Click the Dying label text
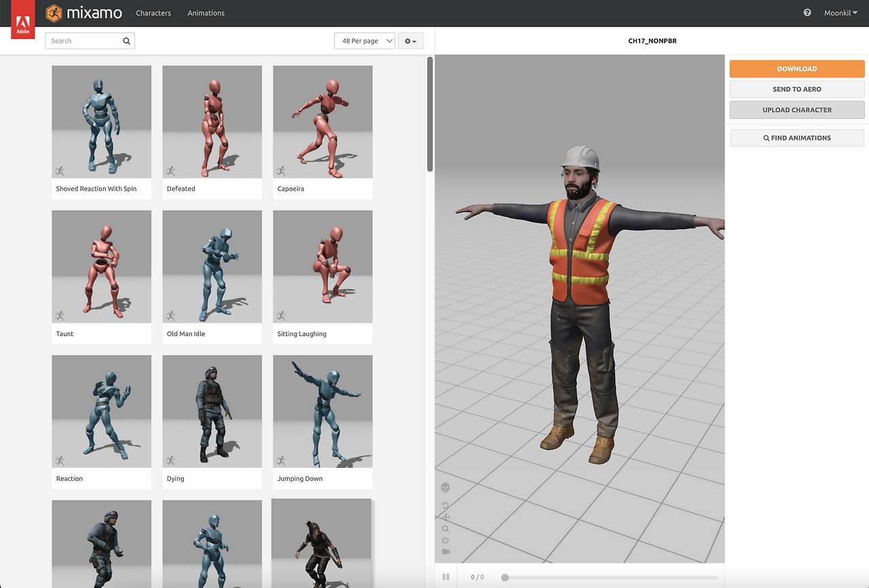 [176, 479]
